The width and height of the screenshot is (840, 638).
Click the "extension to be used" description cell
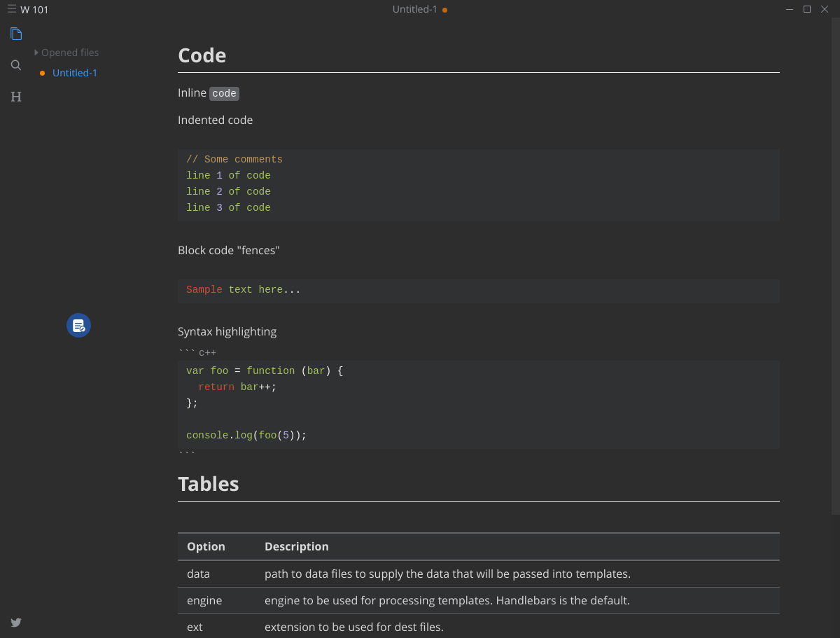tap(518, 627)
